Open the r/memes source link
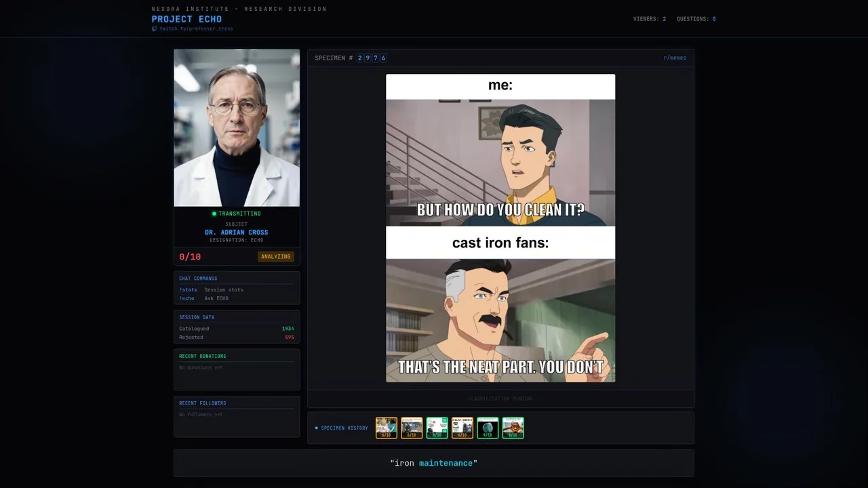The height and width of the screenshot is (488, 868). (x=675, y=58)
